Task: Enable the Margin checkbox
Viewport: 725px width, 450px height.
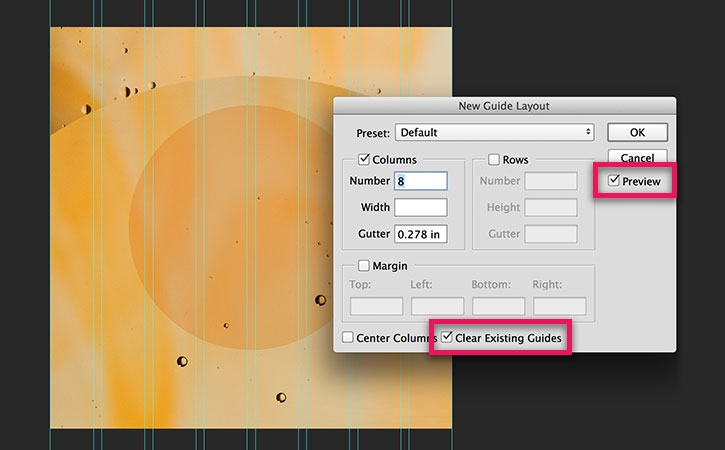Action: click(x=364, y=265)
